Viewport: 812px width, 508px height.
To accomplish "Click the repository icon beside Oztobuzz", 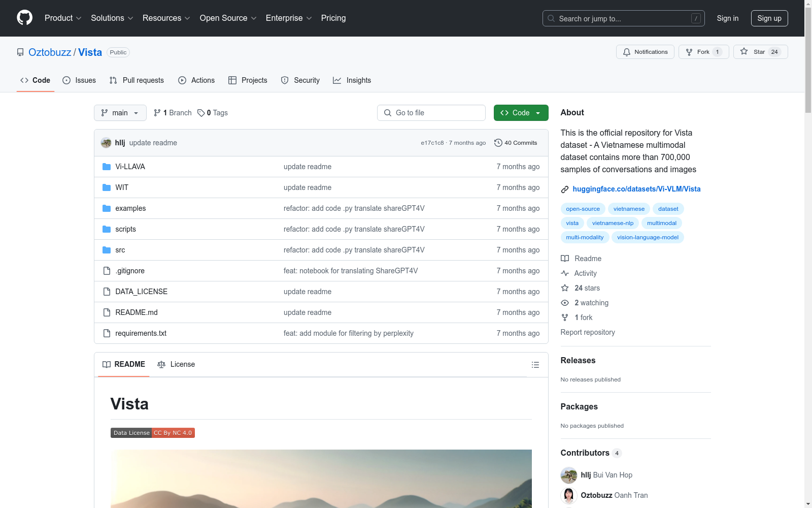I will point(20,52).
